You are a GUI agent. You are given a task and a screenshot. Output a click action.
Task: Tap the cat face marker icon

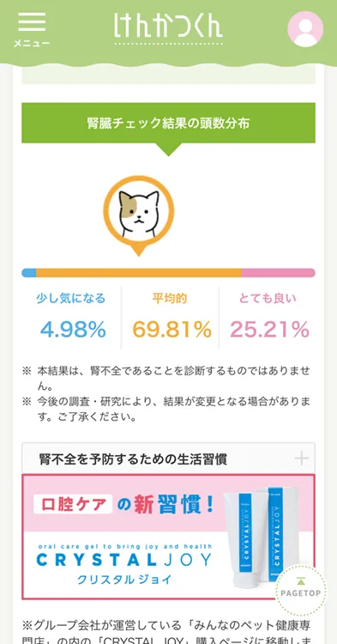coord(139,216)
